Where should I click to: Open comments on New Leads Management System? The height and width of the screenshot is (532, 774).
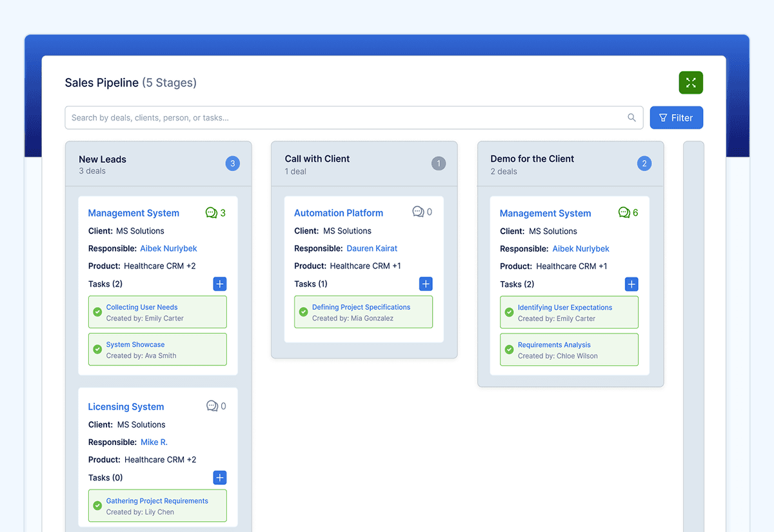pos(215,213)
